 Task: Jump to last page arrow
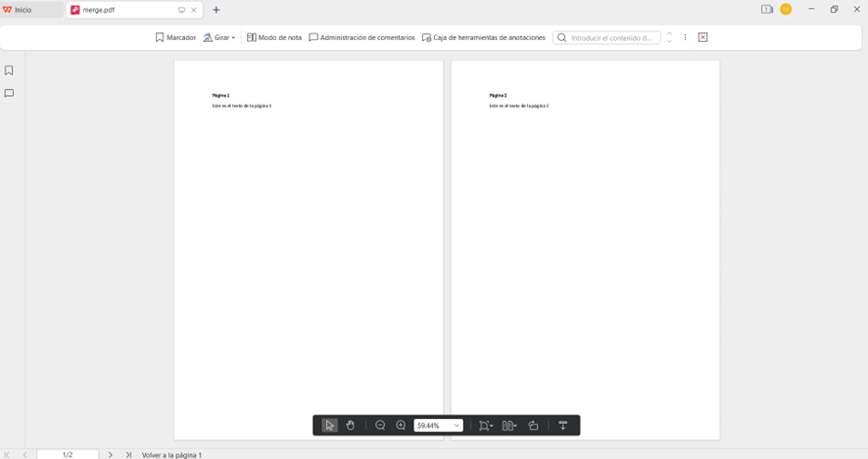tap(128, 454)
